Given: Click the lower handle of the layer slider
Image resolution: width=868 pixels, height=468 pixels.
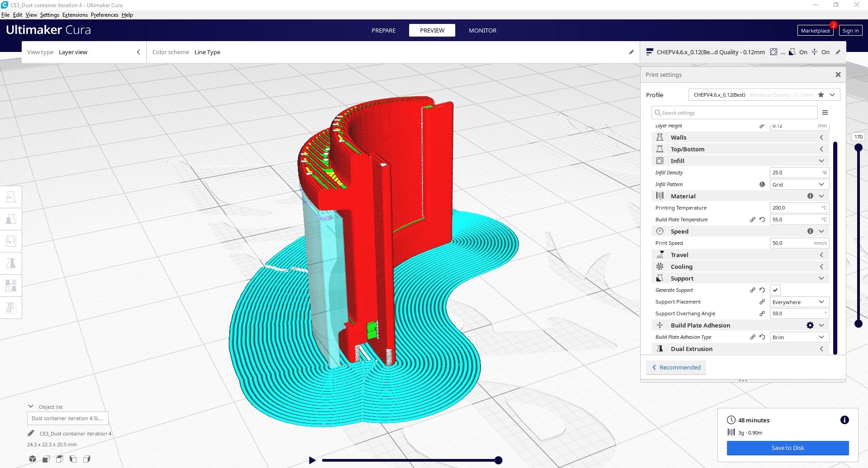Looking at the screenshot, I should 858,323.
